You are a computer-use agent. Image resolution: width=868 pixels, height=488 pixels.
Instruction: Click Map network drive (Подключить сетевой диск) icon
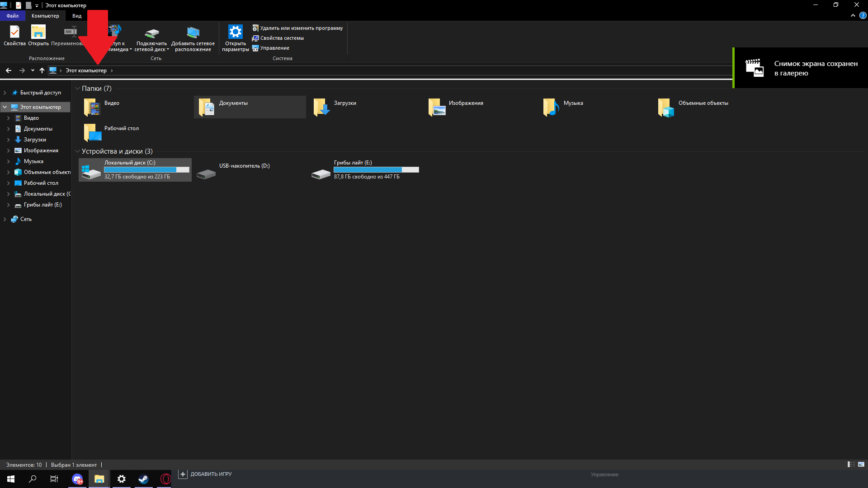coord(151,33)
